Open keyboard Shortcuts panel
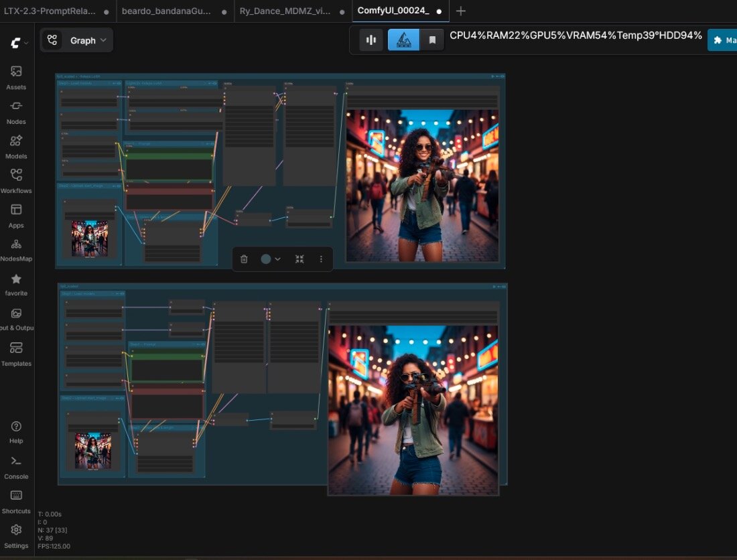This screenshot has height=560, width=737. (x=16, y=502)
